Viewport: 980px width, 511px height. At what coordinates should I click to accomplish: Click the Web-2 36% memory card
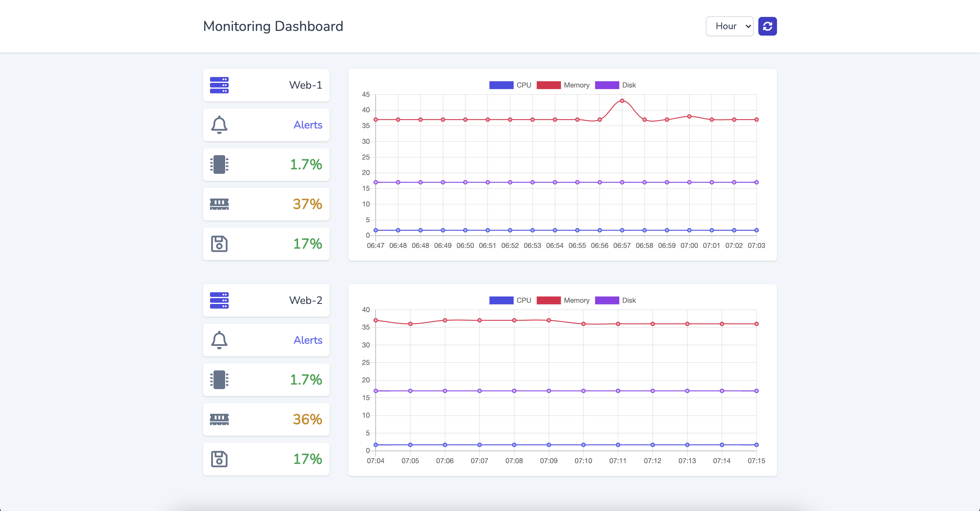pyautogui.click(x=266, y=419)
